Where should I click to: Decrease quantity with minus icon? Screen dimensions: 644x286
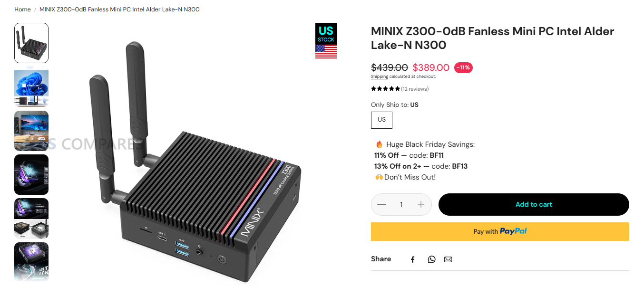pos(382,205)
